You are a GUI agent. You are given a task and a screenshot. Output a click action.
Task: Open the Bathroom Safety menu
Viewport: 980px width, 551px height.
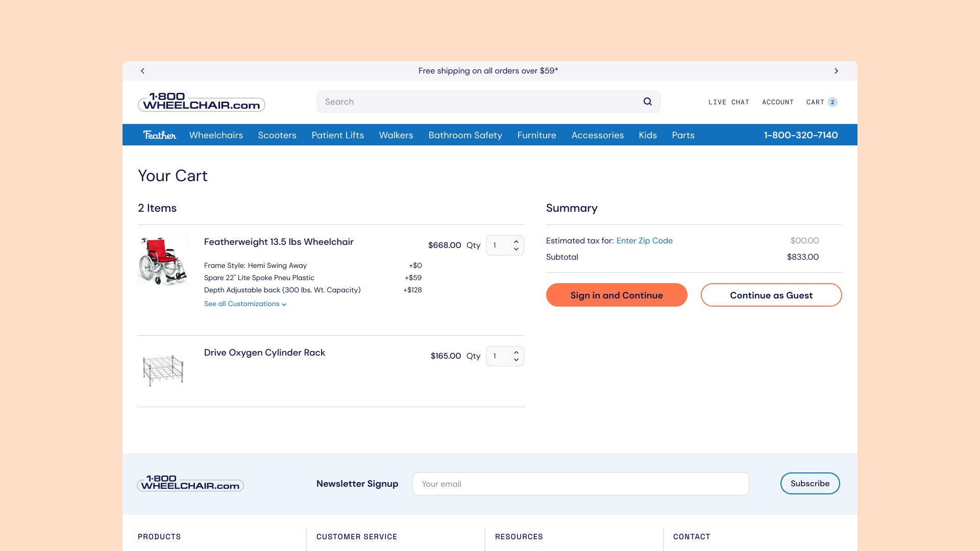[x=465, y=135]
